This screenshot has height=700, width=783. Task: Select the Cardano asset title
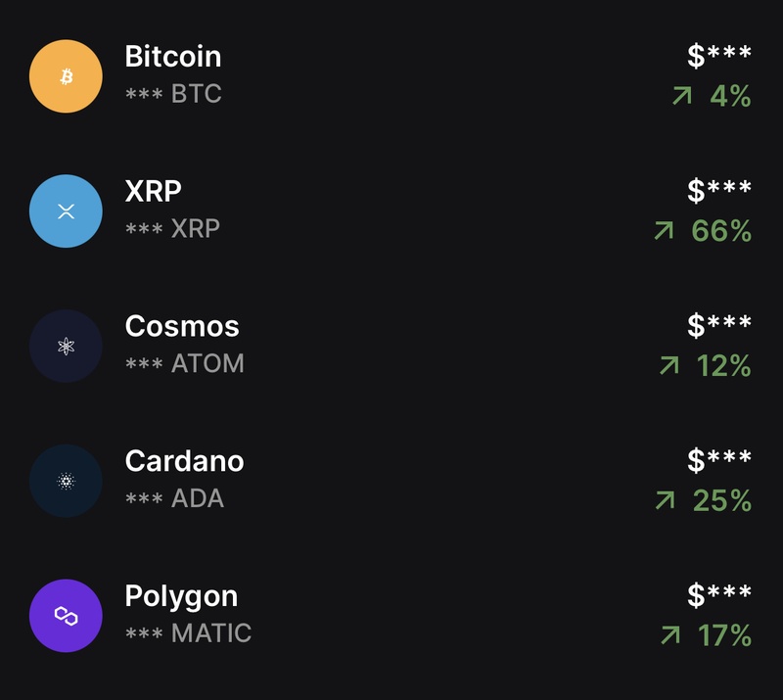tap(184, 461)
